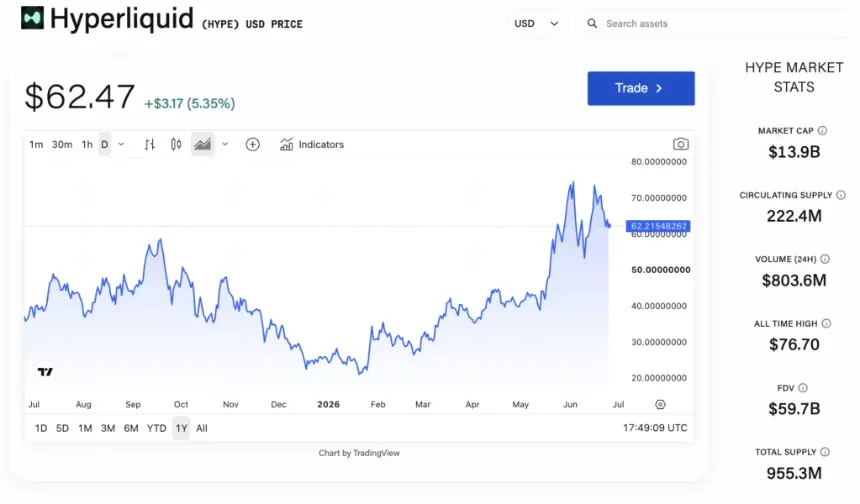Viewport: 860px width, 504px height.
Task: Click the 17:49:09 UTC timezone clock
Action: pos(655,428)
